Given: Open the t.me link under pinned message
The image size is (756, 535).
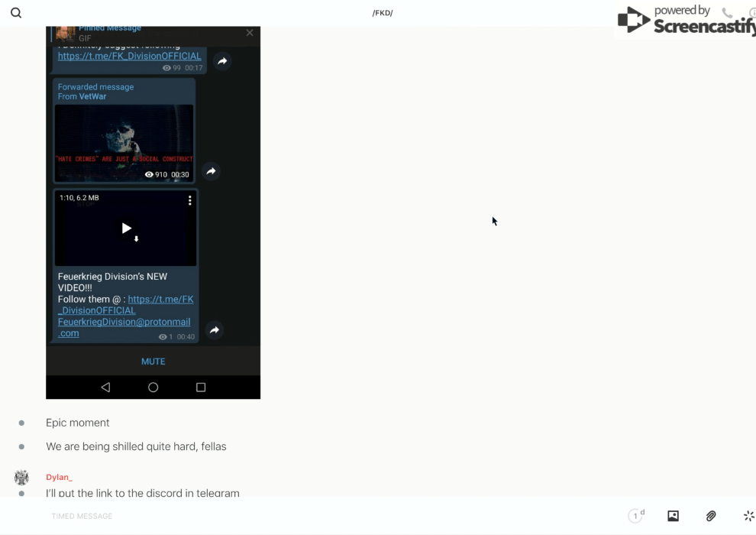Looking at the screenshot, I should pos(129,56).
